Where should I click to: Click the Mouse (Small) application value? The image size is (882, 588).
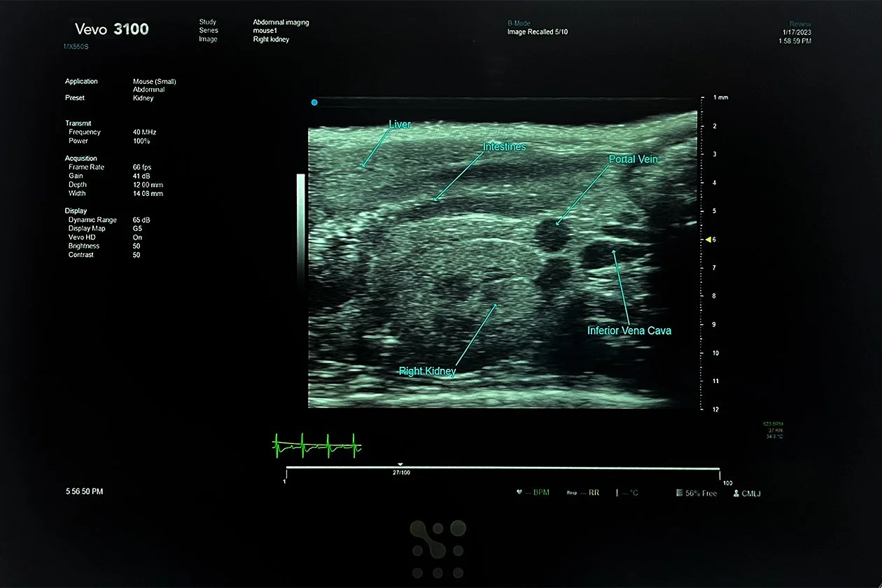155,81
